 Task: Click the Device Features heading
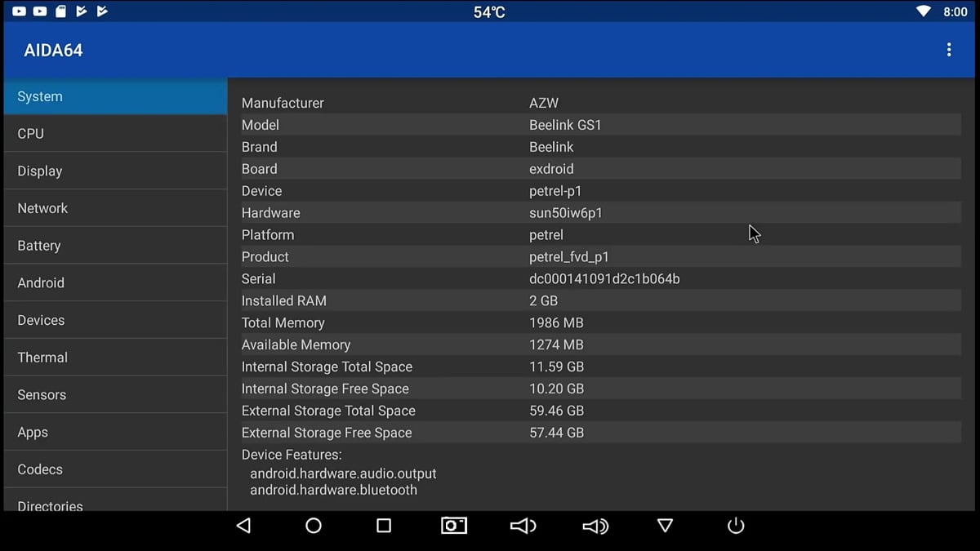tap(292, 455)
